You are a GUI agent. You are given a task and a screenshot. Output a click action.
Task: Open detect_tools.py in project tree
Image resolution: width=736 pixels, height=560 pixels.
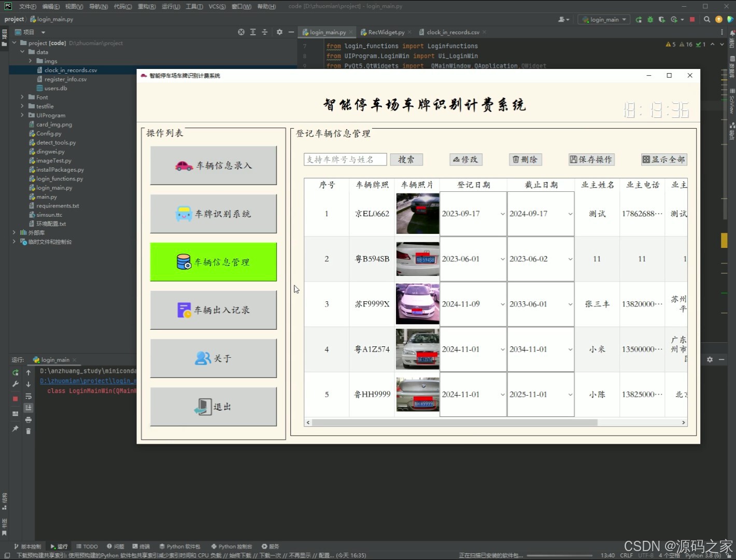56,143
